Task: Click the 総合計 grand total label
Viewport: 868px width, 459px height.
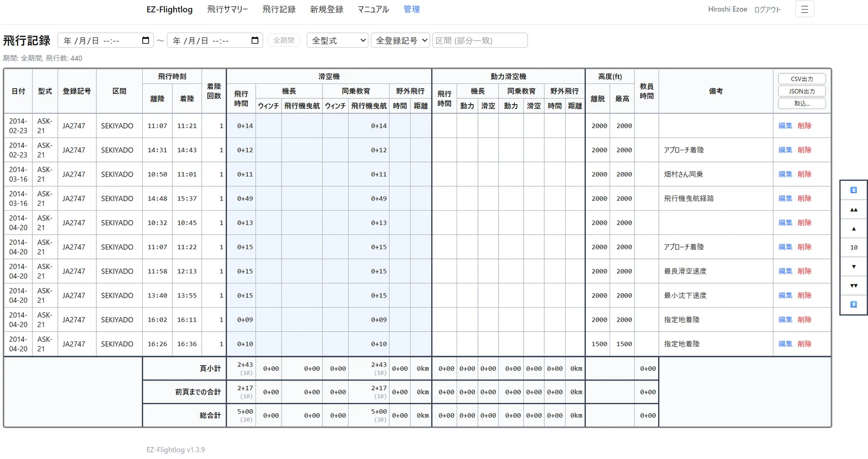Action: click(x=210, y=415)
